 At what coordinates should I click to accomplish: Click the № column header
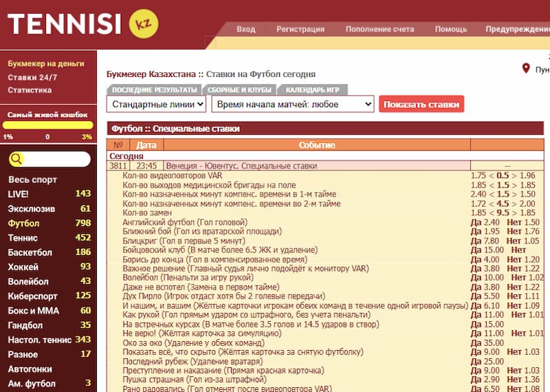(118, 145)
